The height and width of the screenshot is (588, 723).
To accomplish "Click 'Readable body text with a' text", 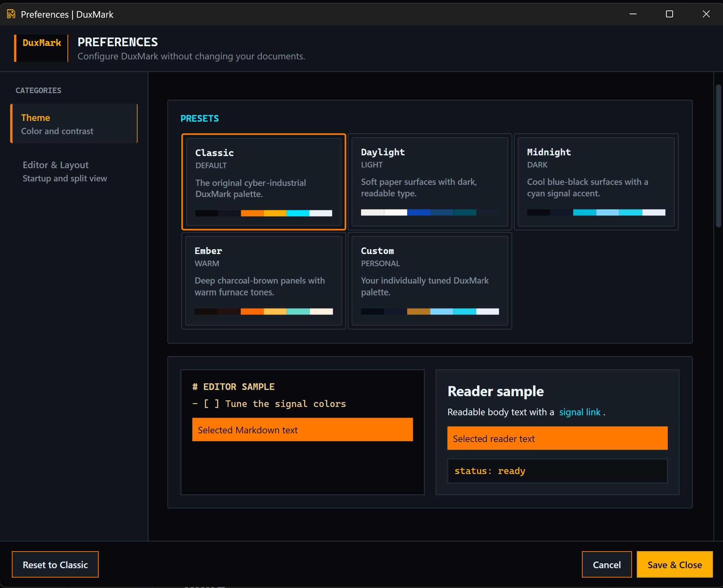I will pyautogui.click(x=501, y=412).
